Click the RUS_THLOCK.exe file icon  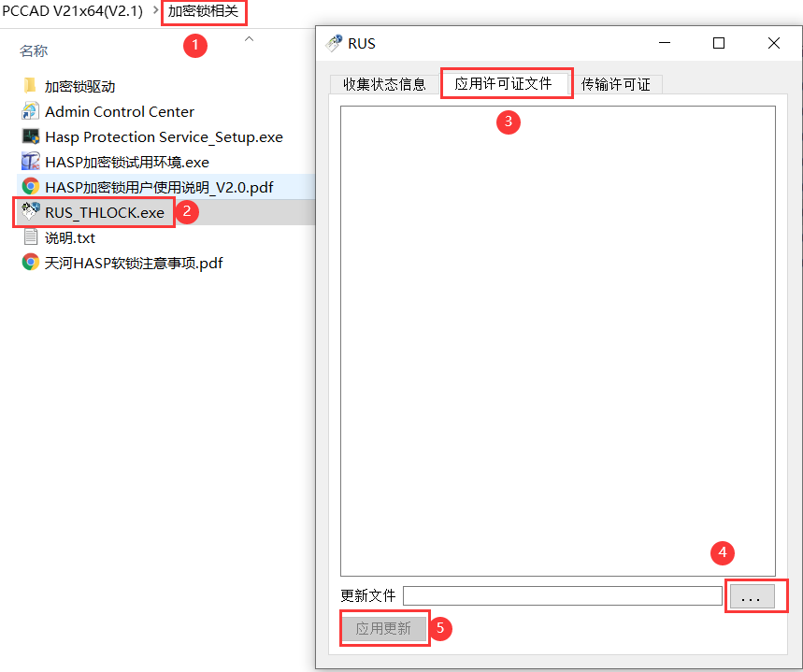coord(30,212)
